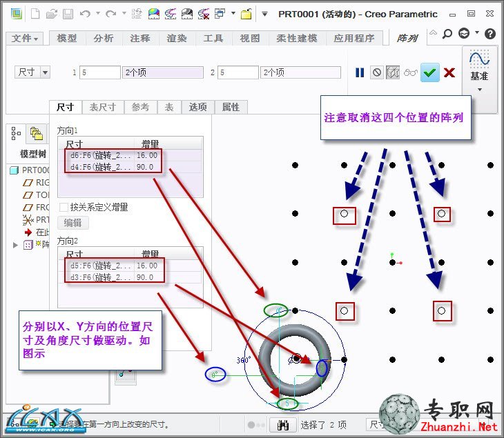
Task: Click the first direction member count field
Action: click(100, 72)
